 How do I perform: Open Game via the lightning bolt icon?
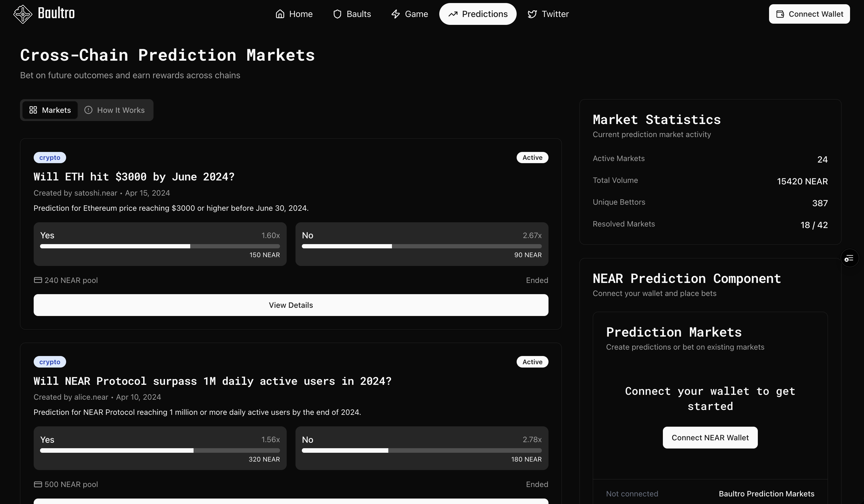tap(396, 14)
